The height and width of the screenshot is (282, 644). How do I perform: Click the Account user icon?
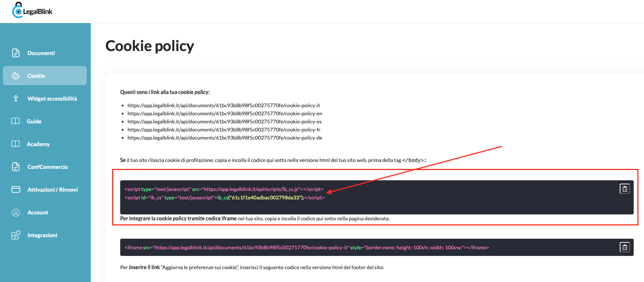(x=16, y=212)
